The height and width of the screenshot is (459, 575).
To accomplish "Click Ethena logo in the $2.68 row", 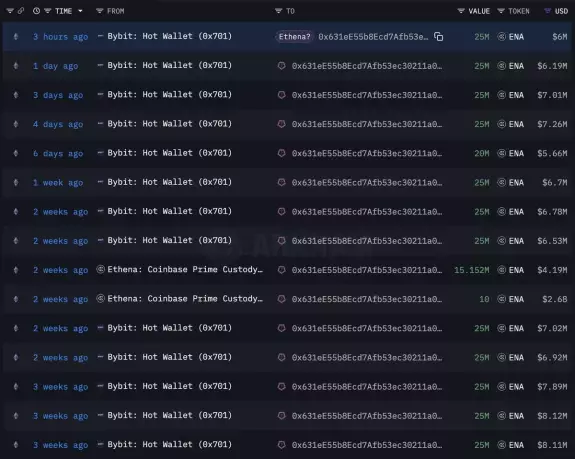I will [100, 299].
